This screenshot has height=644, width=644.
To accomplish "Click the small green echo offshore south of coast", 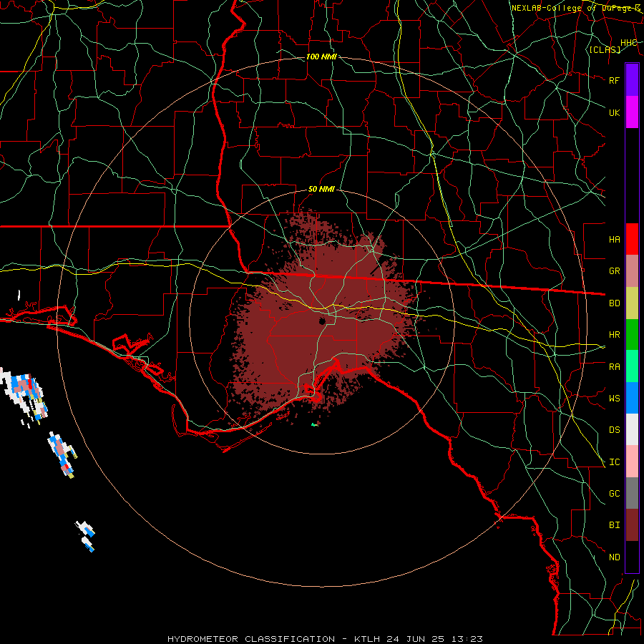I will tap(315, 424).
